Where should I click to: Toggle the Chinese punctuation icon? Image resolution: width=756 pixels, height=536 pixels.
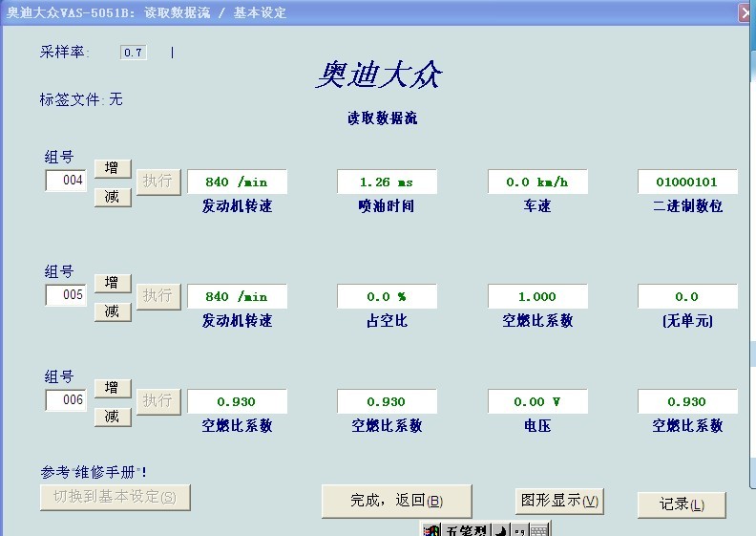pos(519,530)
